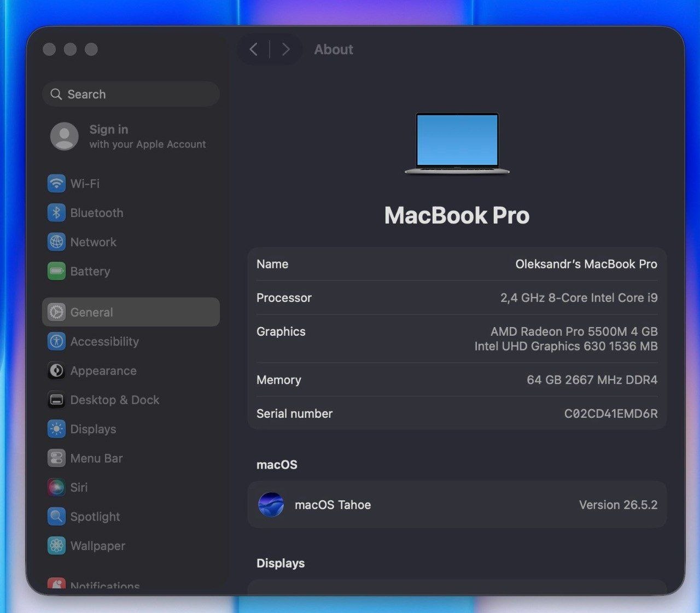The image size is (700, 613).
Task: Focus the Search field
Action: coord(131,94)
